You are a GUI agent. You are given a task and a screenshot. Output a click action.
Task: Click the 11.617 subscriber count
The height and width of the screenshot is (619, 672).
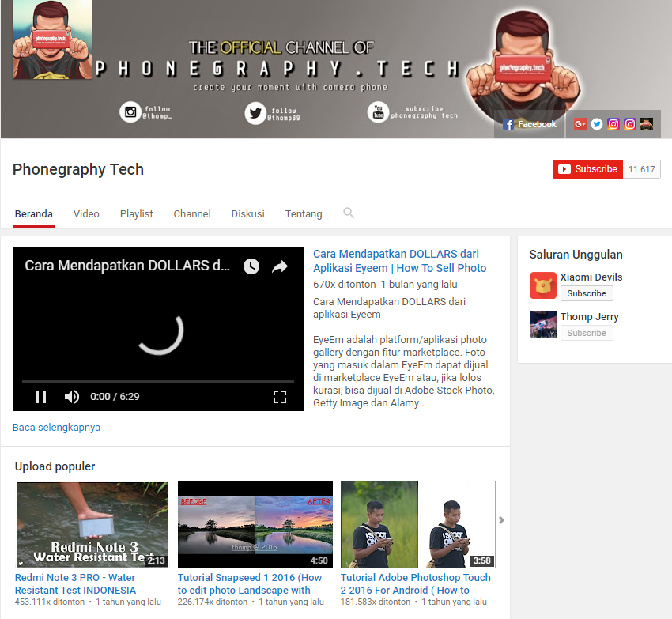[642, 169]
